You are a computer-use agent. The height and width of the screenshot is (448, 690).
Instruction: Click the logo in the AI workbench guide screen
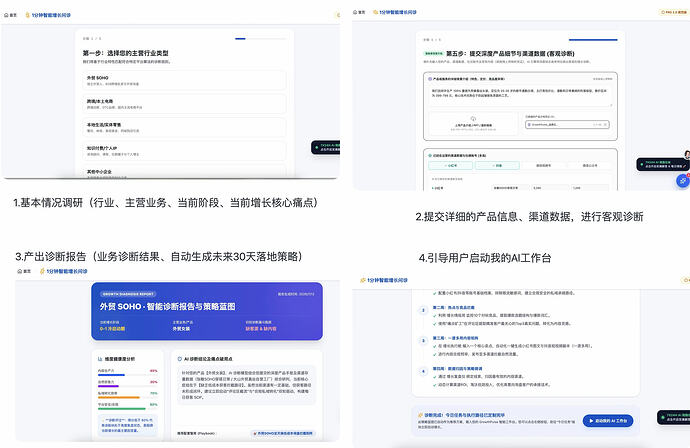[363, 280]
